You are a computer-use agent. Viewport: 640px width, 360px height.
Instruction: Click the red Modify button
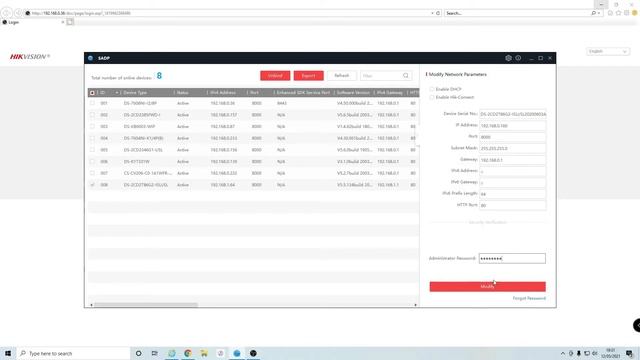point(487,287)
